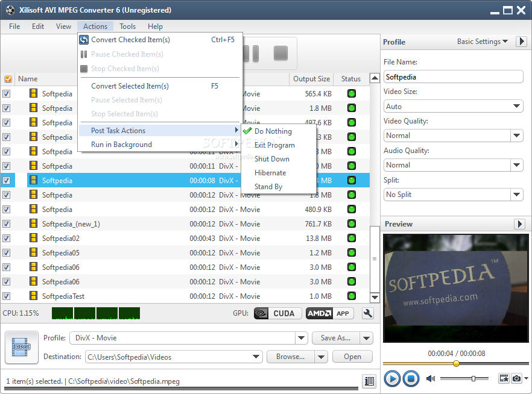This screenshot has height=394, width=532.
Task: Expand the Profile panel arrow button
Action: (x=522, y=42)
